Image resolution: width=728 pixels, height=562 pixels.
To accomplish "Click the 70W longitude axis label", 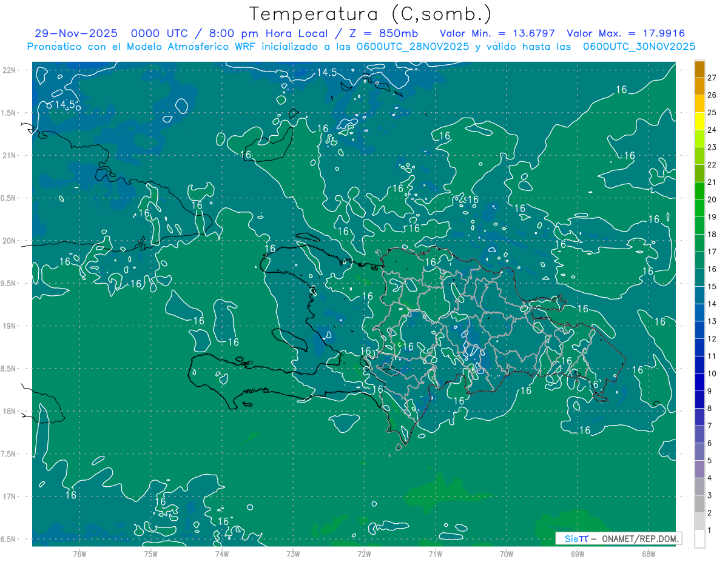I will tap(507, 554).
